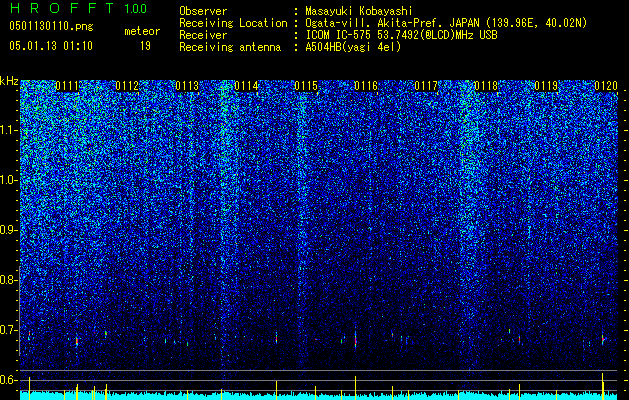The width and height of the screenshot is (629, 400).
Task: Select the 0116 time marker label
Action: pyautogui.click(x=366, y=86)
